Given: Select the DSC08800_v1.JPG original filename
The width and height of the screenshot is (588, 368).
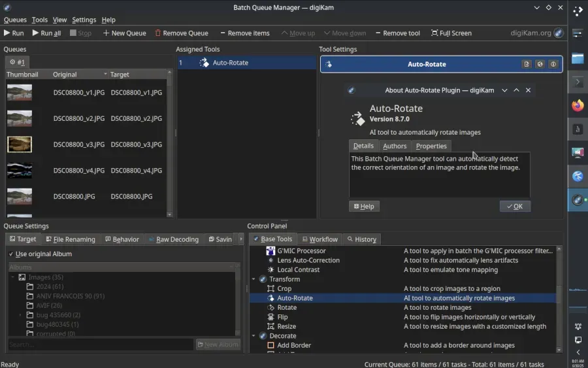Looking at the screenshot, I should (x=79, y=93).
